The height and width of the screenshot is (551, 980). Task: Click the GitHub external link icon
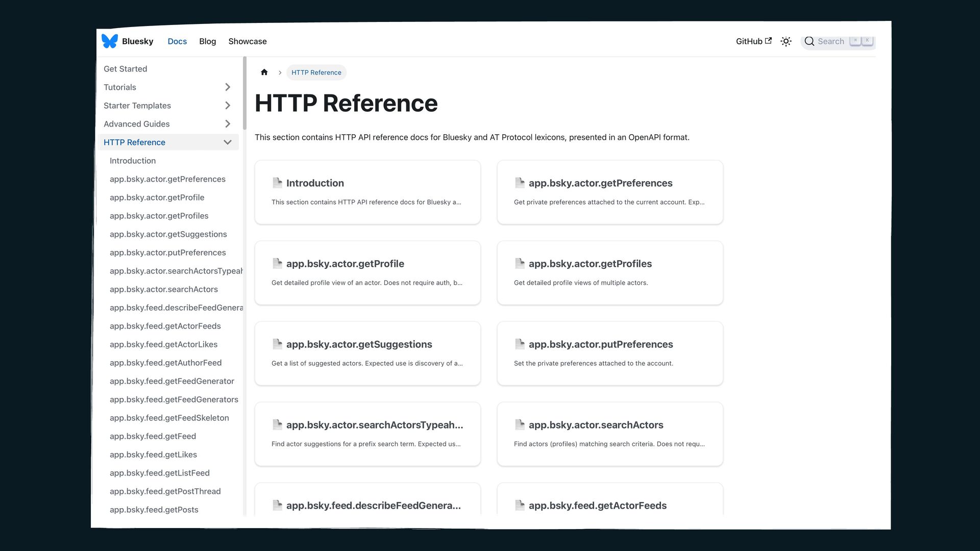768,41
